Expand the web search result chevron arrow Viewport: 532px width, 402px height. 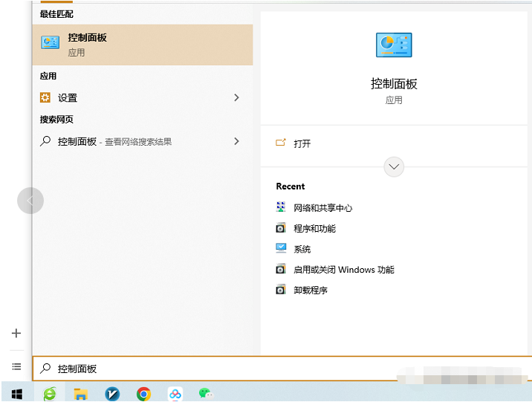[x=236, y=141]
